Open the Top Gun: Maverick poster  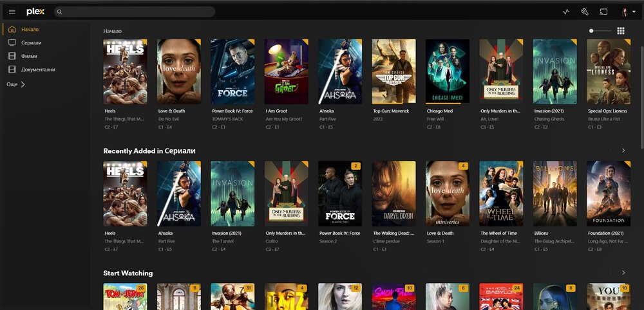pyautogui.click(x=393, y=71)
